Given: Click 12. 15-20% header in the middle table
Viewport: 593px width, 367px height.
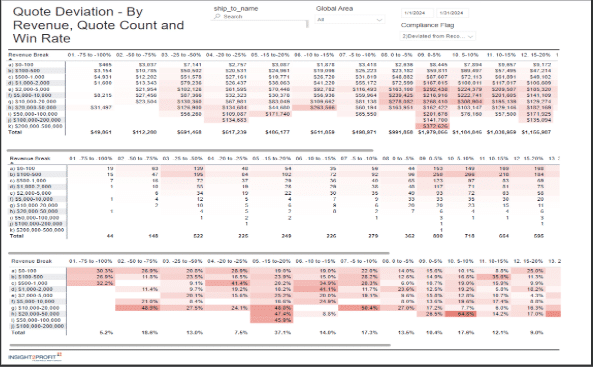Looking at the screenshot, I should (528, 159).
